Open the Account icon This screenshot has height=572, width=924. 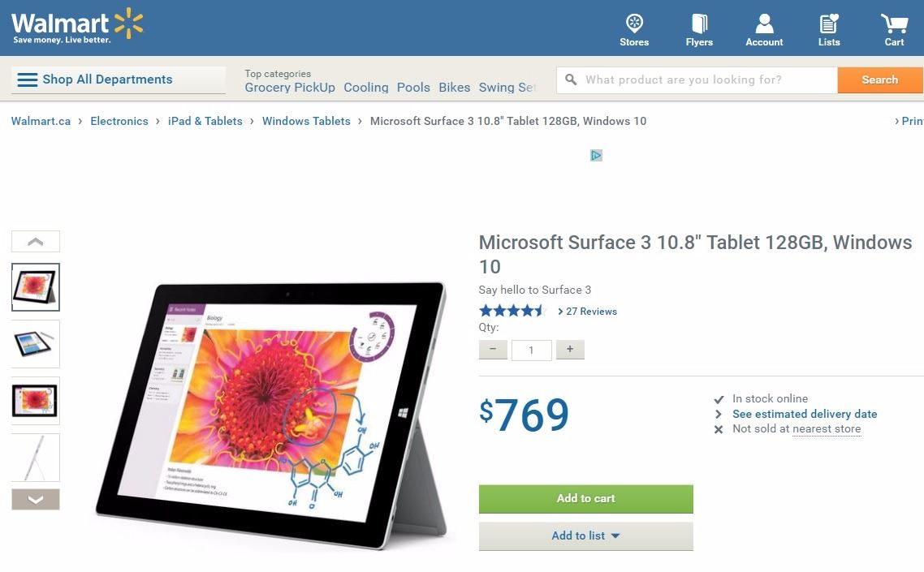coord(764,30)
